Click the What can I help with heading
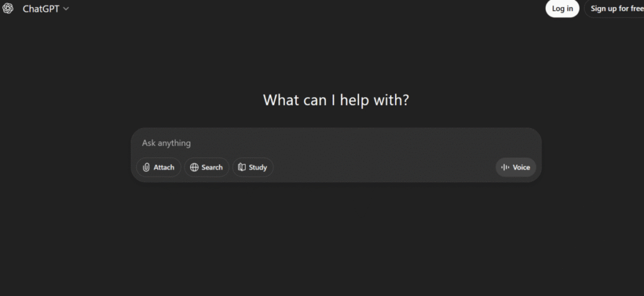Image resolution: width=644 pixels, height=296 pixels. coord(336,100)
